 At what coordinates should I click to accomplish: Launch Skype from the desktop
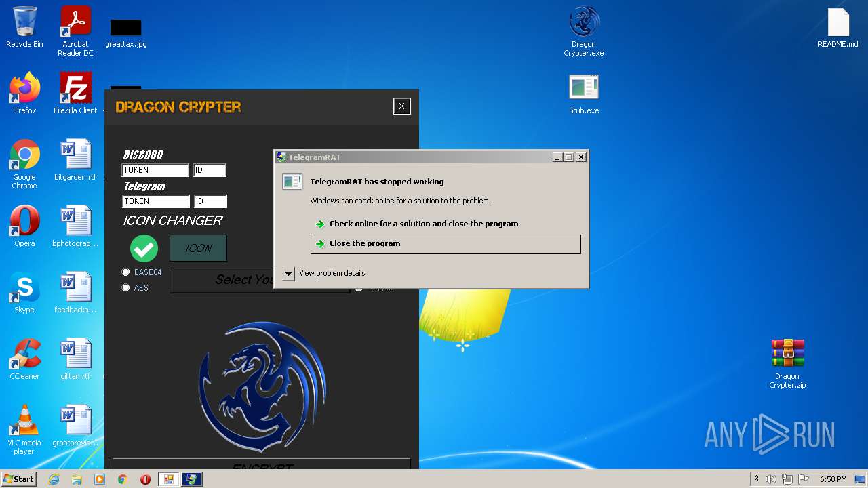[x=24, y=293]
